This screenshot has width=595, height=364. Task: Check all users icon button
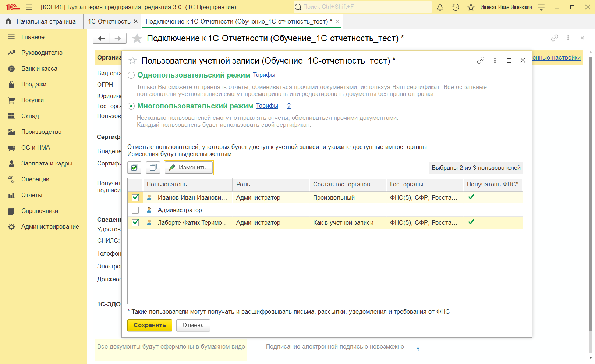click(x=134, y=168)
